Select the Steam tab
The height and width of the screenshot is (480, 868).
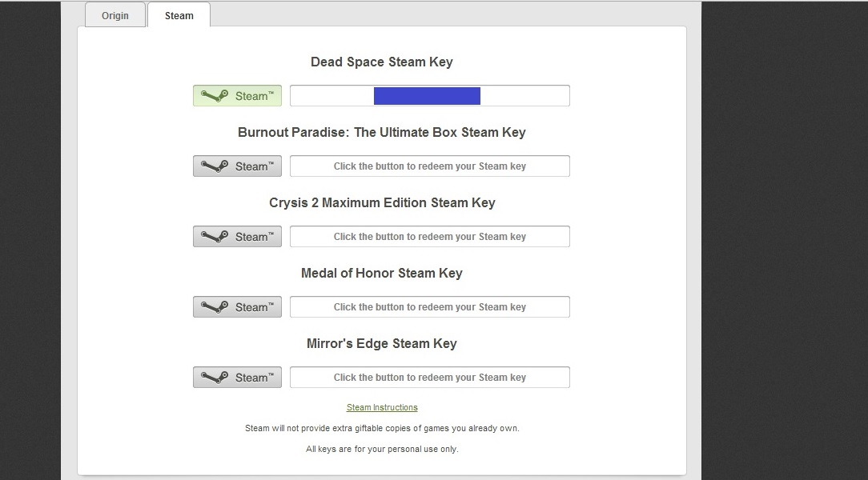[x=179, y=15]
